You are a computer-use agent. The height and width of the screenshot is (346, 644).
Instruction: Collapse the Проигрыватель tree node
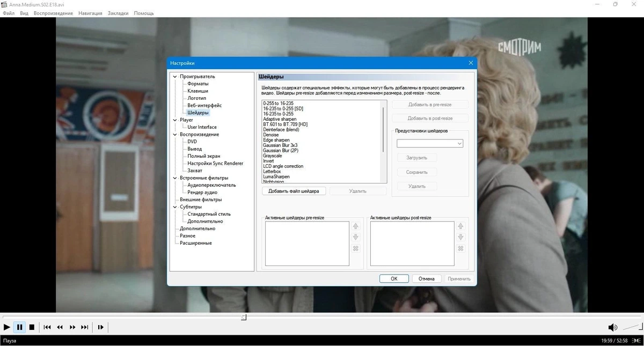tap(175, 77)
